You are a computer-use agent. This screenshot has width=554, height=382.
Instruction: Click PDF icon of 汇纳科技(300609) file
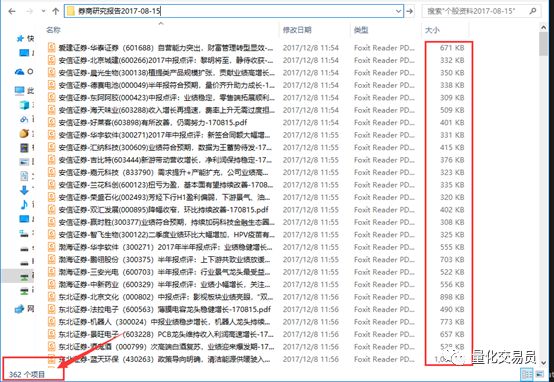tap(52, 147)
